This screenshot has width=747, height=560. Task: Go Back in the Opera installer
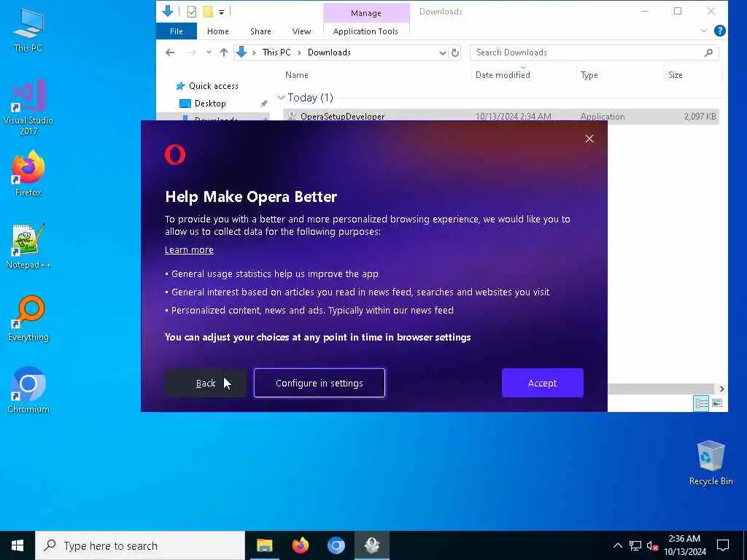click(x=206, y=383)
